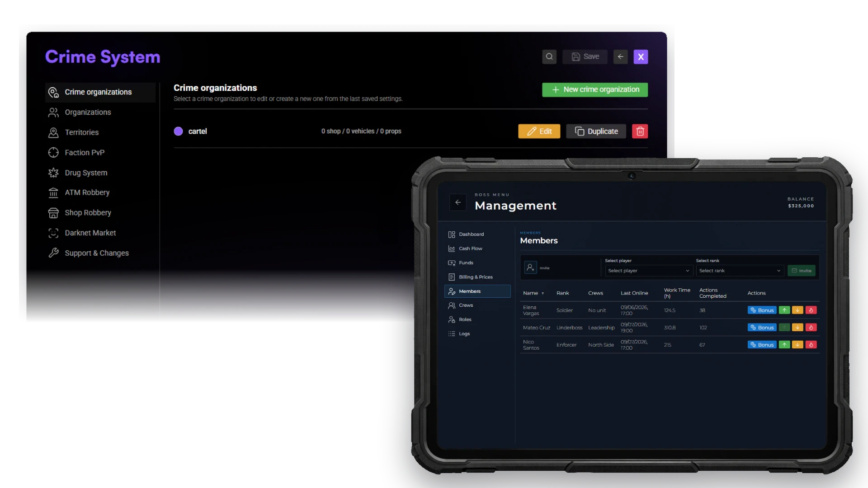Open Shop Robbery settings
Image resolution: width=868 pixels, height=488 pixels.
click(x=100, y=213)
